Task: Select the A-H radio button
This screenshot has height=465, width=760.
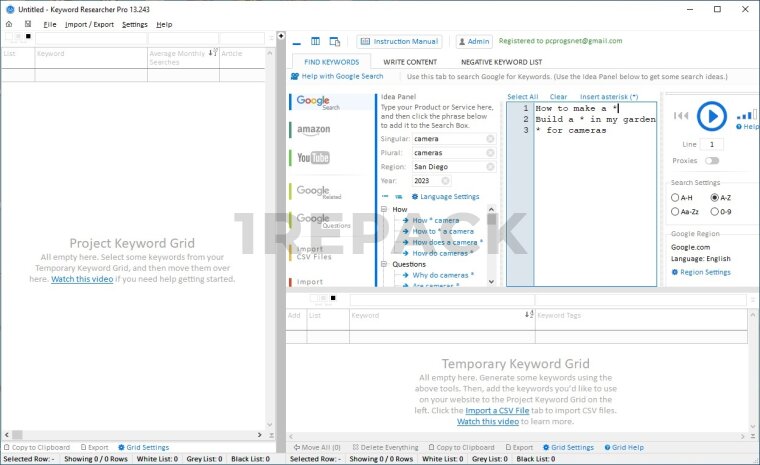Action: 676,198
